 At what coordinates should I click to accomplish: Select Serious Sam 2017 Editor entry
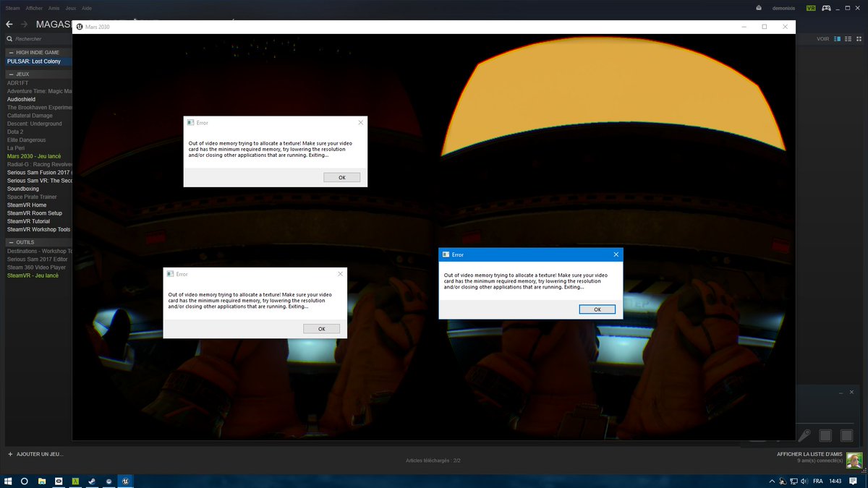(x=38, y=259)
